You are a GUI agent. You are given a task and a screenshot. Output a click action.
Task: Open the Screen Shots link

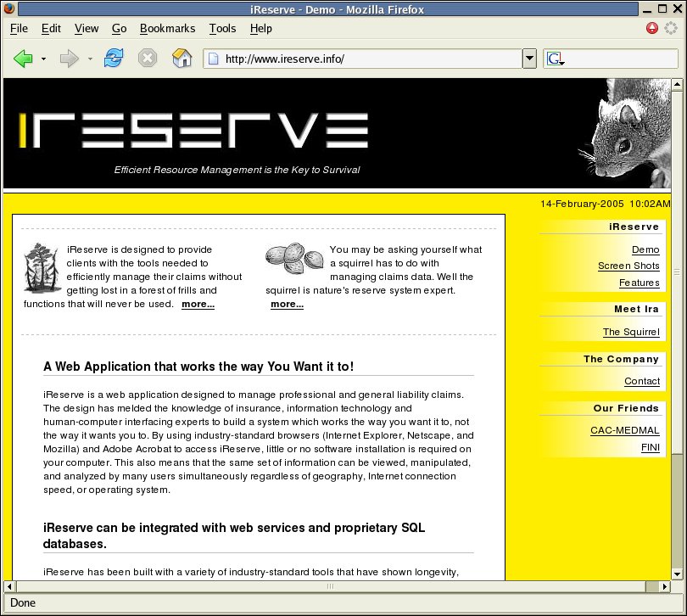tap(628, 266)
